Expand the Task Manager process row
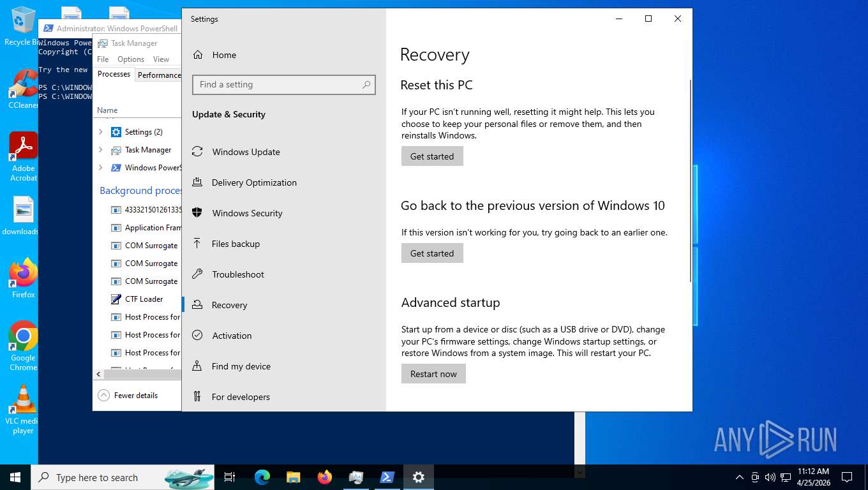The height and width of the screenshot is (490, 868). 100,150
